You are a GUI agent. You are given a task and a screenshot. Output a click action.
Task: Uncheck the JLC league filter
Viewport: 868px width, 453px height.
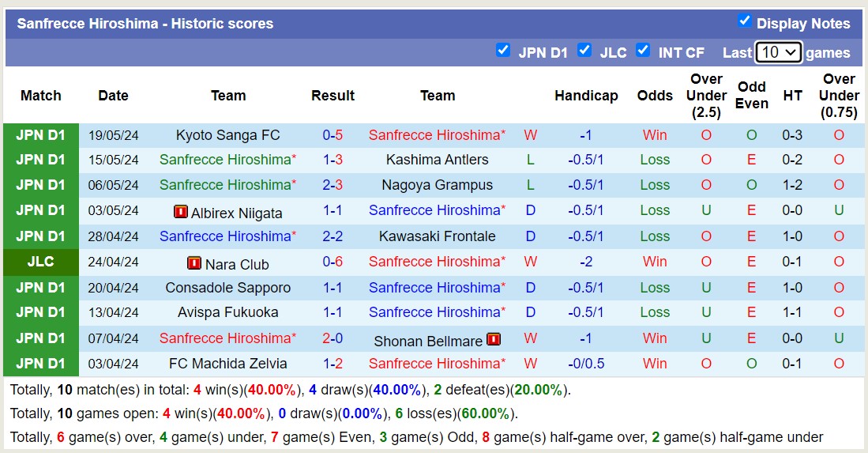pyautogui.click(x=584, y=51)
